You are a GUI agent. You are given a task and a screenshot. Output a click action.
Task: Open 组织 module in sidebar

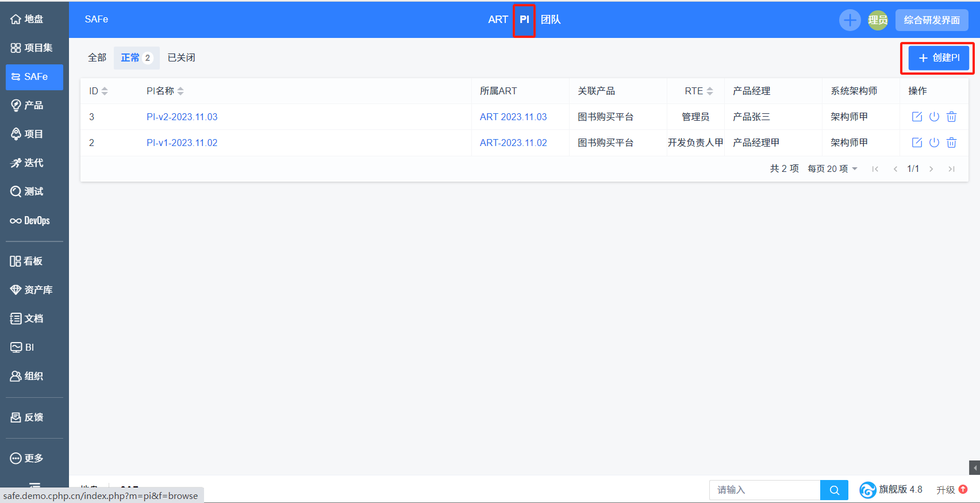click(x=34, y=376)
